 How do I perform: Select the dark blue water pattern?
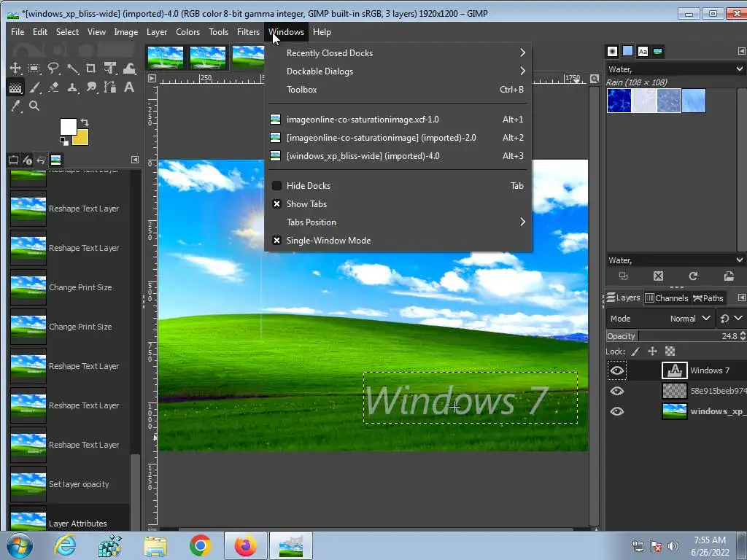[619, 101]
